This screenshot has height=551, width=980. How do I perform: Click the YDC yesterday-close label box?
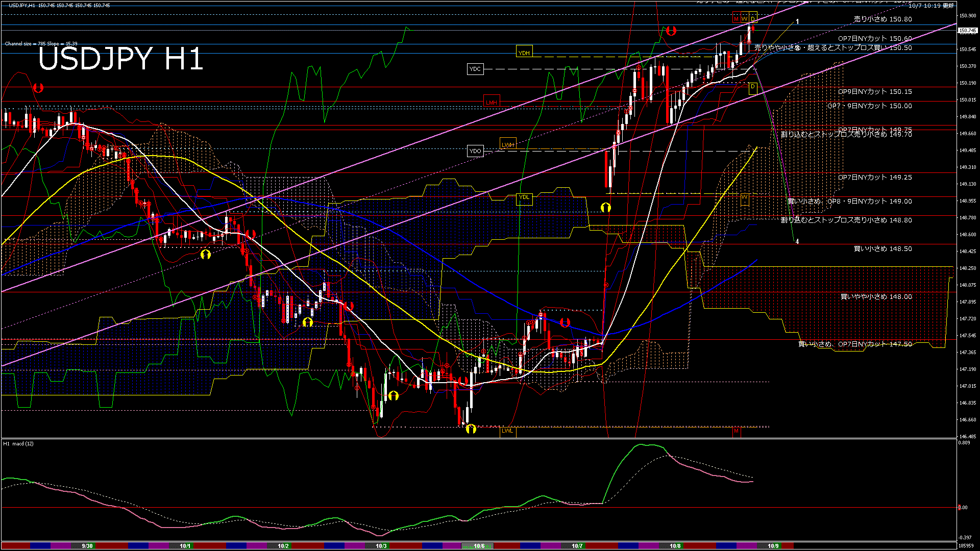click(x=475, y=69)
